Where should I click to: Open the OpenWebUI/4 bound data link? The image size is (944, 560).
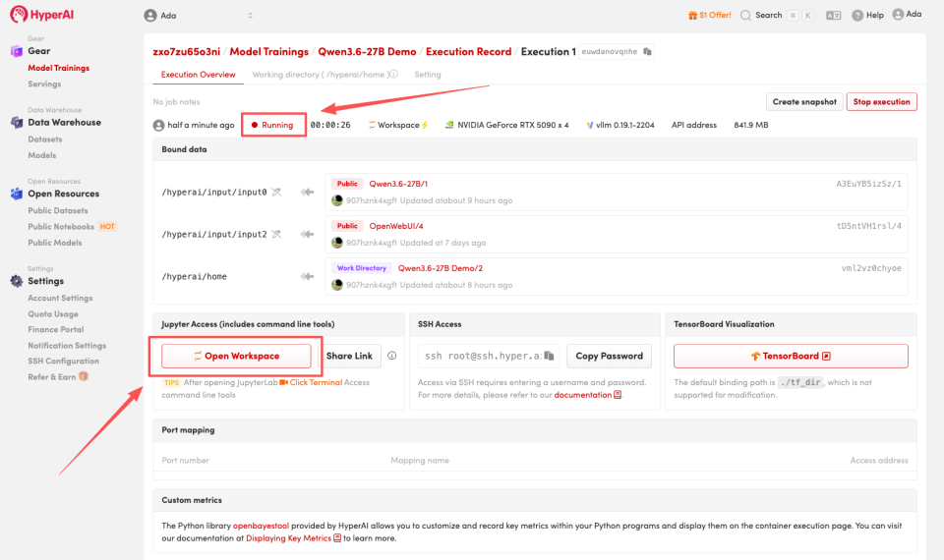pos(396,226)
